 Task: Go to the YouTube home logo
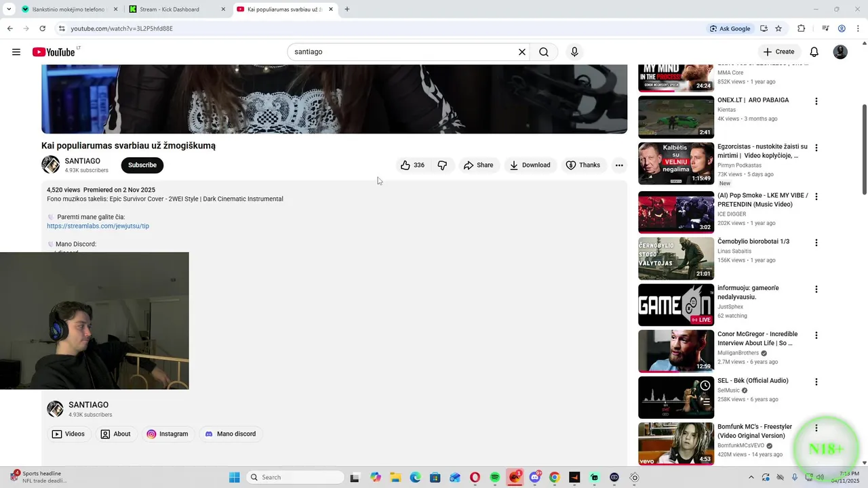[54, 52]
